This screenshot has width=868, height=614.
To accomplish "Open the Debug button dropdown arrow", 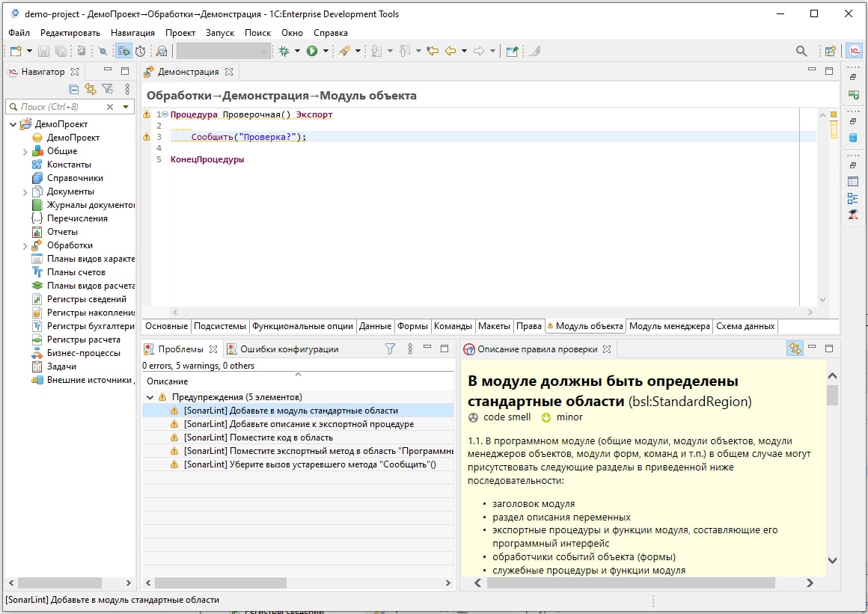I will pyautogui.click(x=297, y=51).
